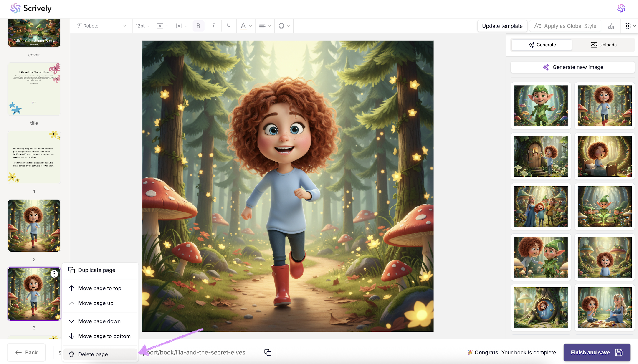Open the line height spacing control

click(x=162, y=26)
